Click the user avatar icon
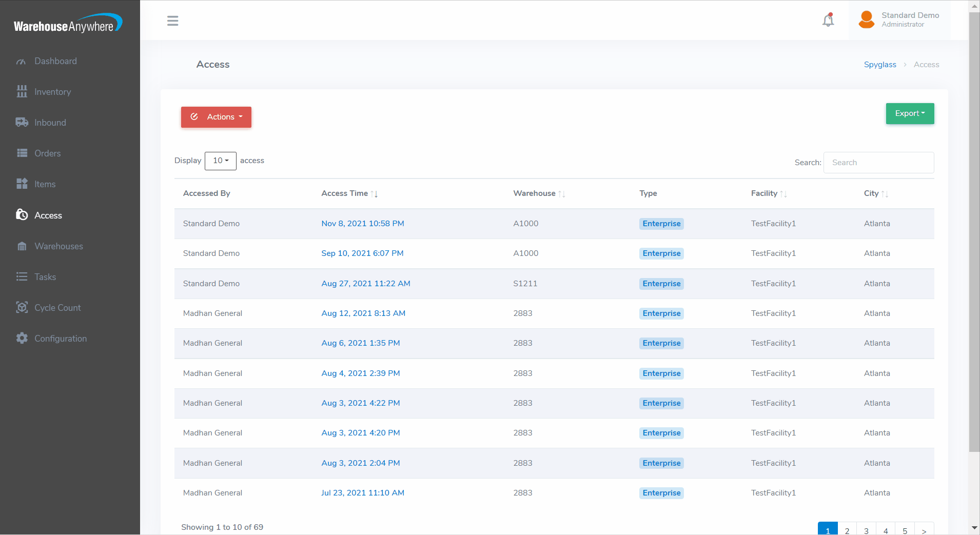980x535 pixels. click(x=866, y=20)
